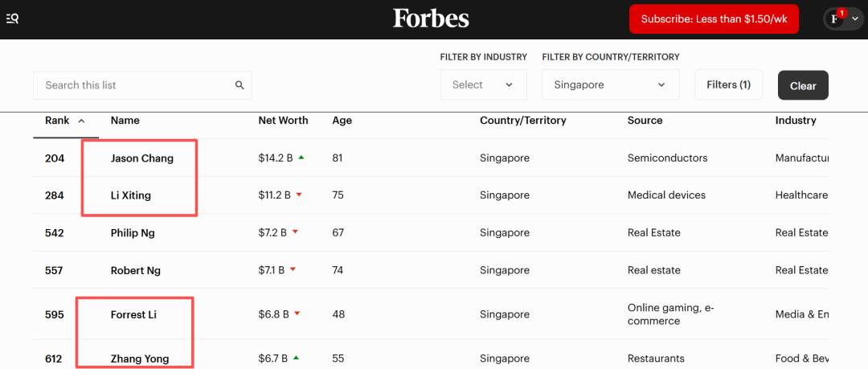Select the Philip Ng row name
The image size is (868, 369).
[x=133, y=233]
